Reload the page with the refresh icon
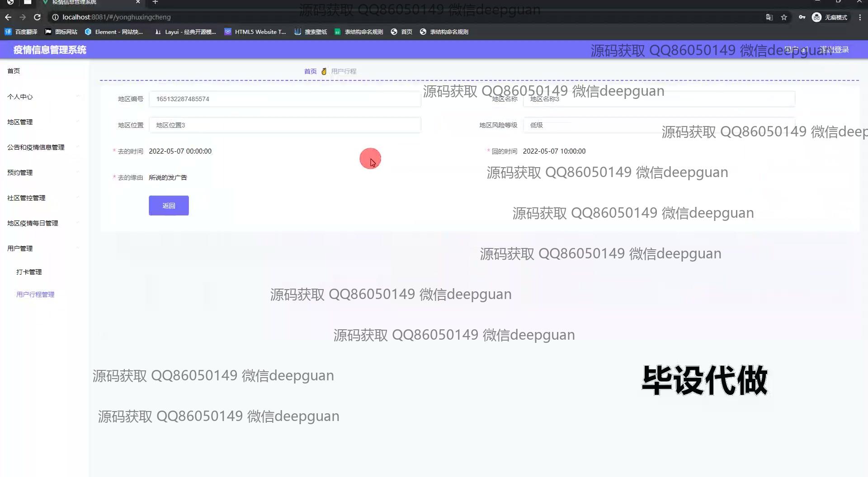Viewport: 868px width, 477px height. (38, 17)
